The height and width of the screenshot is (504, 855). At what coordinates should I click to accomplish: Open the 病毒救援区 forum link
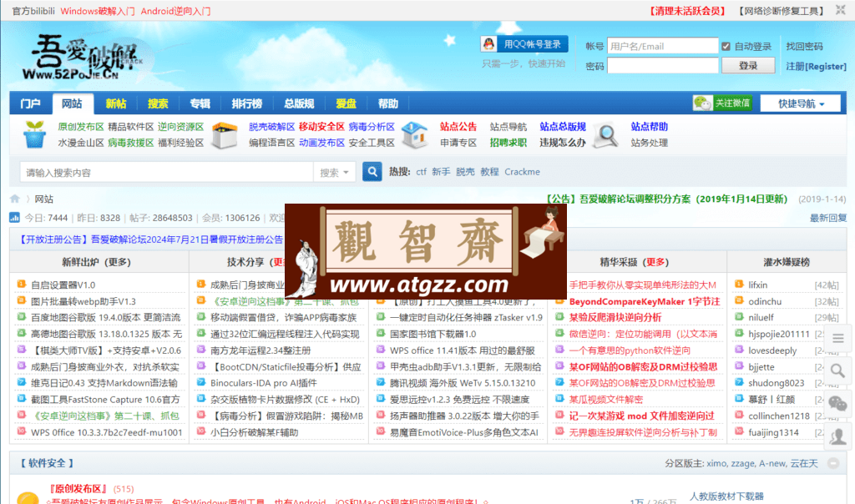click(x=131, y=143)
